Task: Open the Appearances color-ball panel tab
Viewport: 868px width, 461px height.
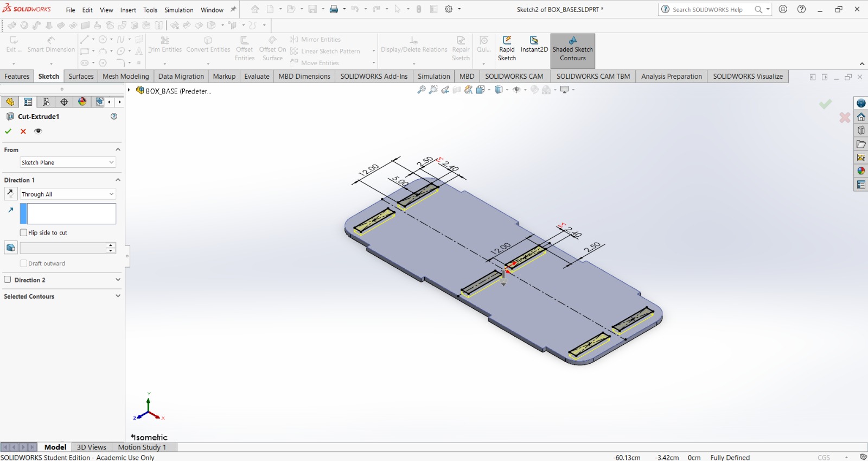Action: pos(82,102)
